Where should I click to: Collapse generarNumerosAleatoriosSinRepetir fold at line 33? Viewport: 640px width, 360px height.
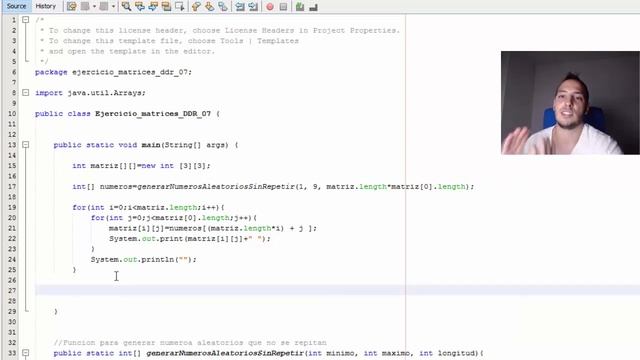25,353
